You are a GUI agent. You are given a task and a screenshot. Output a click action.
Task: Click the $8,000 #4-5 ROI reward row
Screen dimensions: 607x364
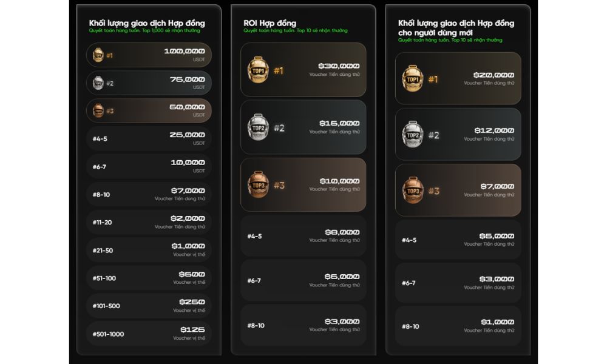coord(303,236)
